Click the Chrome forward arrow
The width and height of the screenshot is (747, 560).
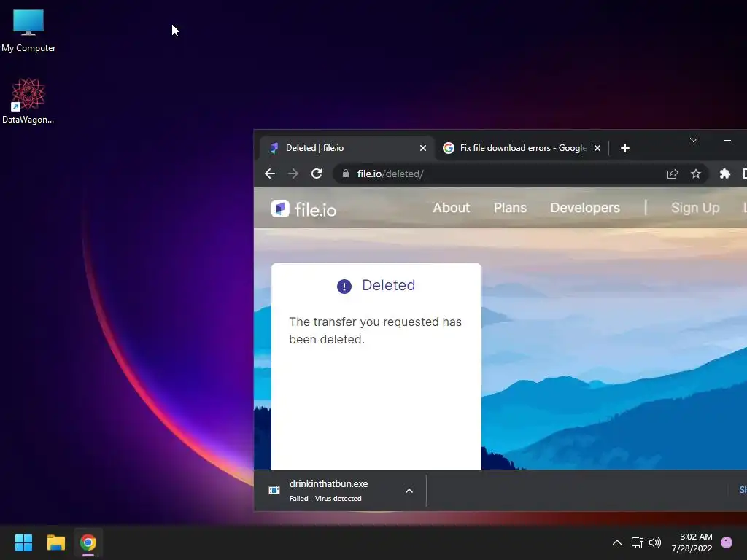[x=293, y=174]
